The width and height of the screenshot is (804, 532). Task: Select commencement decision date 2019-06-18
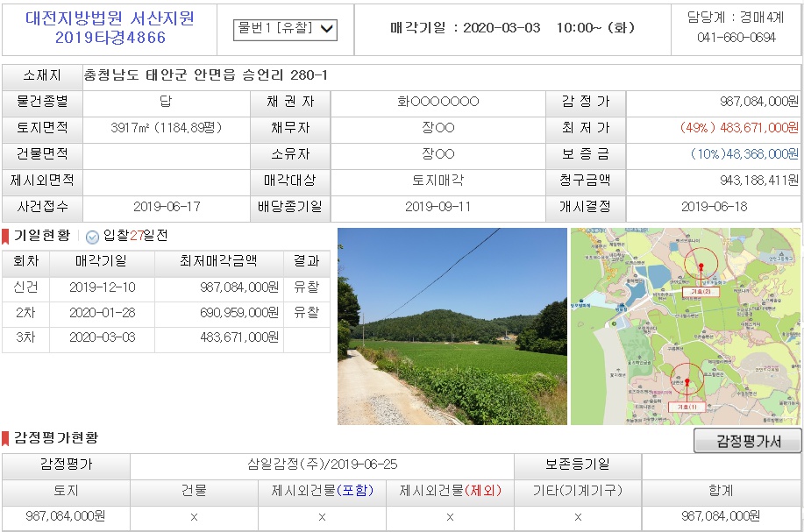[714, 207]
